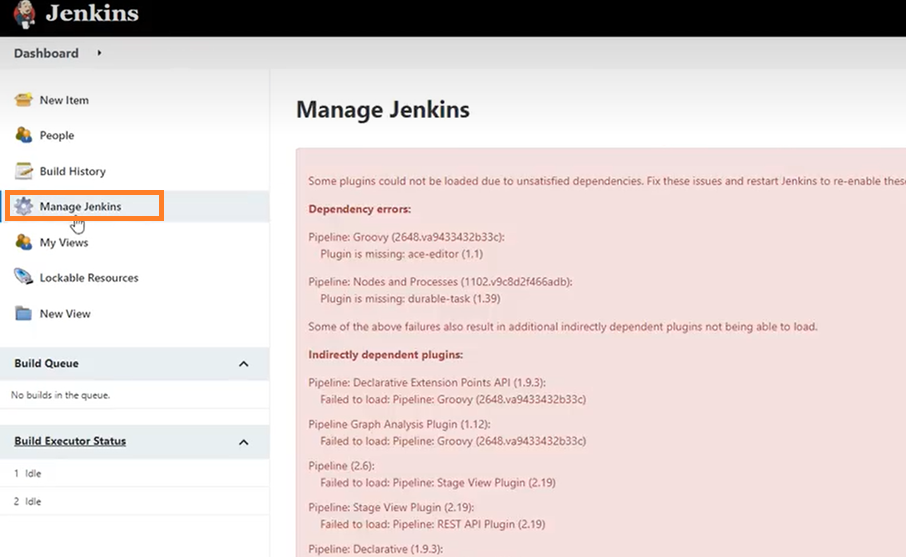Click the 'Pipeline (2.6):' line

tap(341, 466)
